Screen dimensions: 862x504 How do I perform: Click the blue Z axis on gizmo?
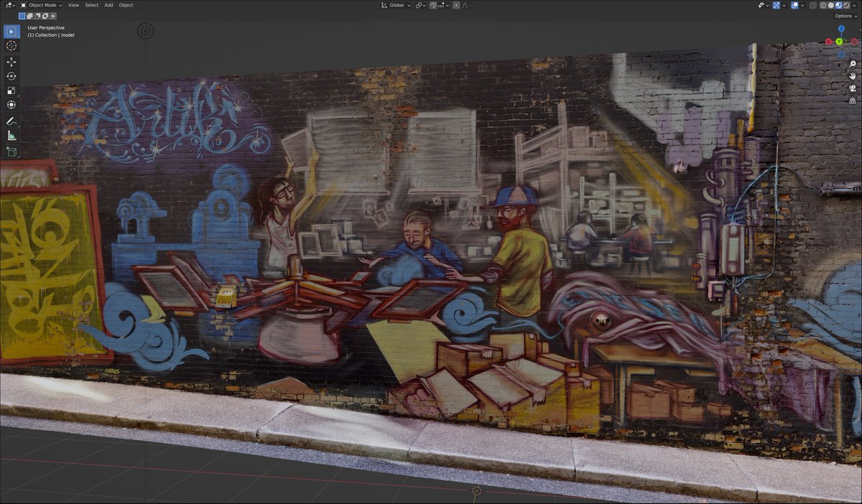pyautogui.click(x=841, y=29)
